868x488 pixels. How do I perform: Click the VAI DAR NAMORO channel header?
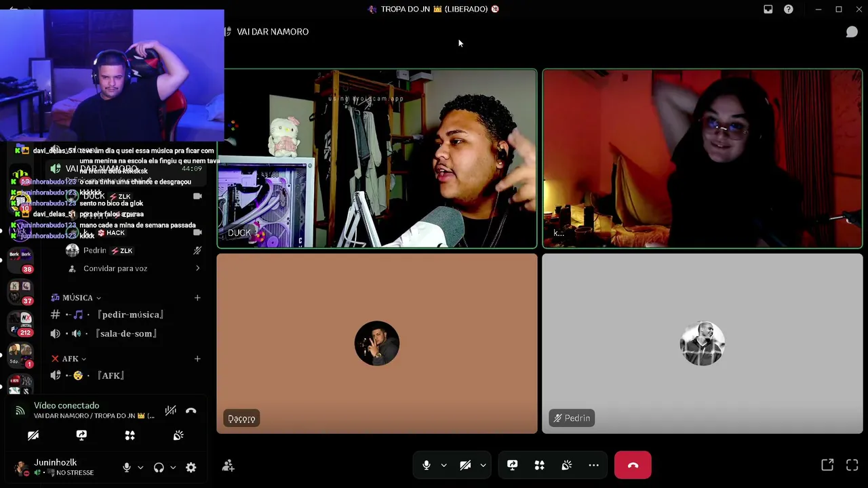coord(273,32)
